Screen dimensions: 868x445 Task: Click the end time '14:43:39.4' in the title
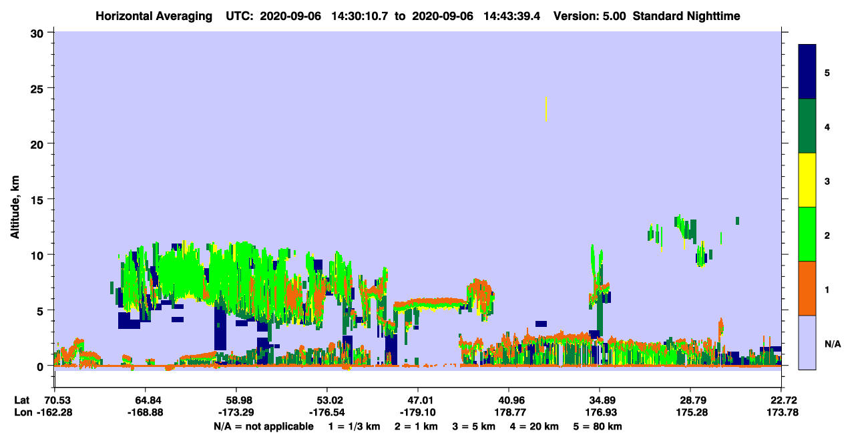tap(511, 15)
